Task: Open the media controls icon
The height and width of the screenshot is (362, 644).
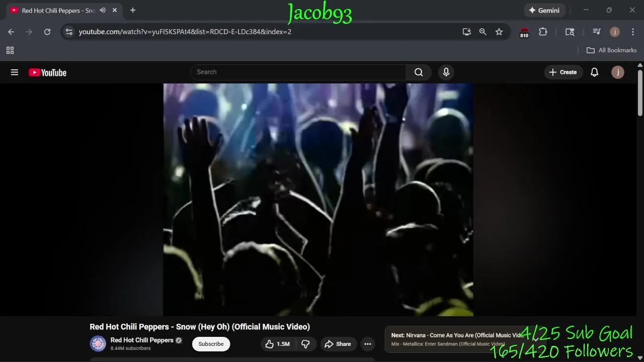Action: pyautogui.click(x=597, y=32)
